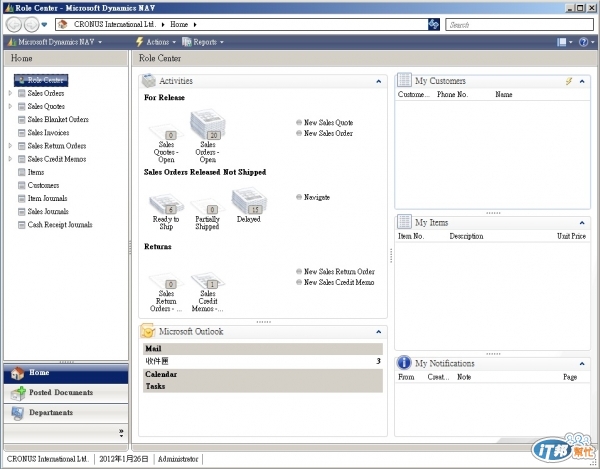The height and width of the screenshot is (469, 600).
Task: Click New Sales Quote link
Action: [328, 123]
